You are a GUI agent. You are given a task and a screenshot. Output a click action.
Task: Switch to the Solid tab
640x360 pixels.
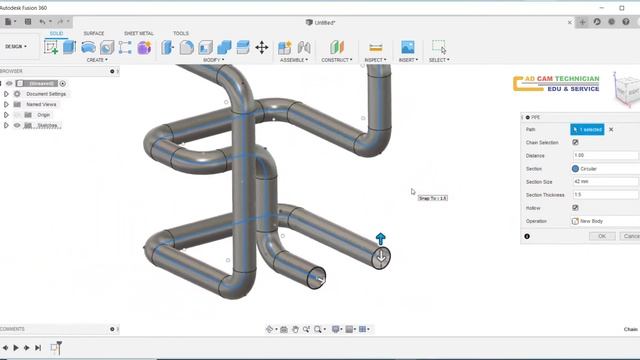tap(56, 33)
